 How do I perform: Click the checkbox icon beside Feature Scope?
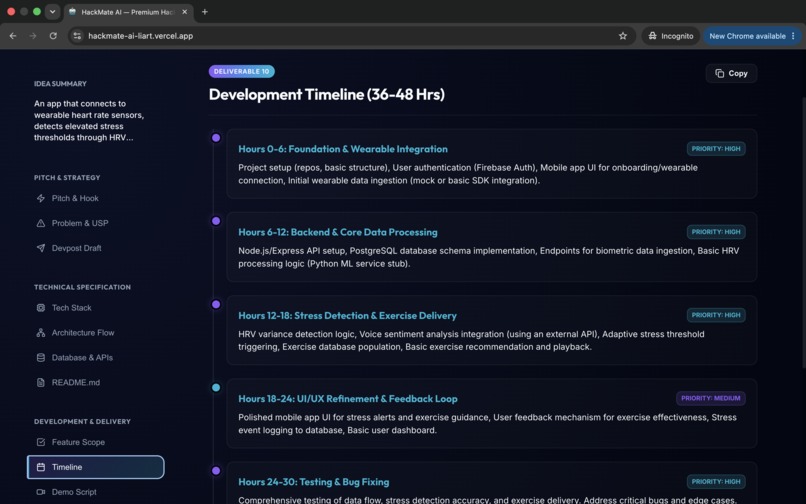click(41, 442)
